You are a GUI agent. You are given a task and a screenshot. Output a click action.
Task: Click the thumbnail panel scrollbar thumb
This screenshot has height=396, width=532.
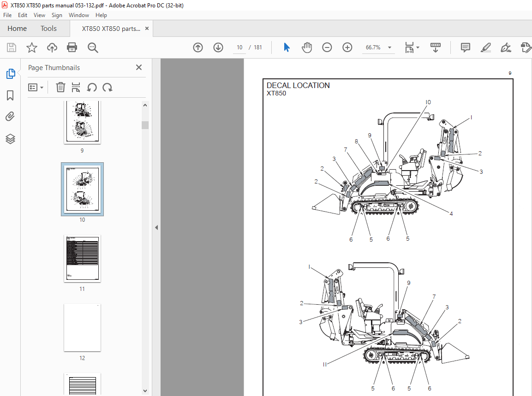pyautogui.click(x=145, y=125)
